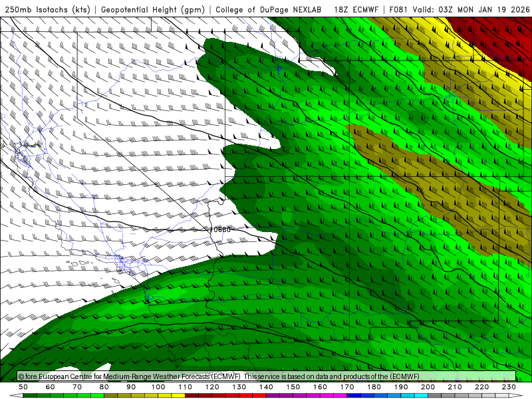The width and height of the screenshot is (532, 399).
Task: Click the 220 kt legend label
Action: pyautogui.click(x=482, y=387)
